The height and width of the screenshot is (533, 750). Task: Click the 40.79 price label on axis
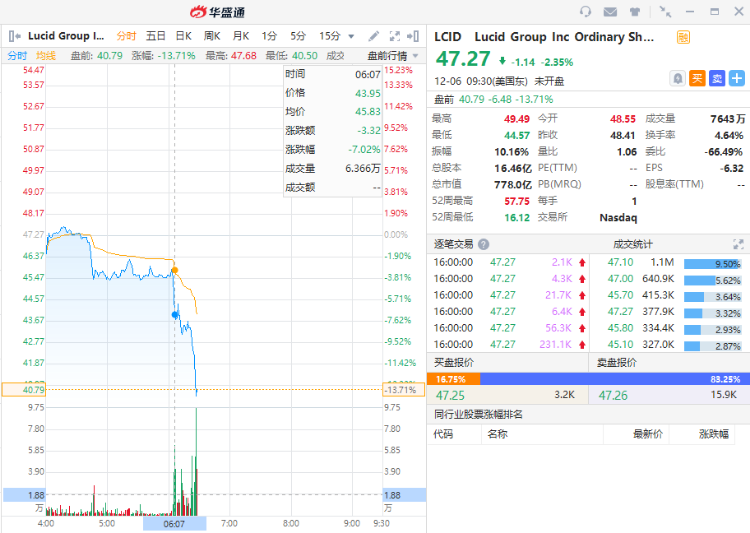click(x=24, y=390)
